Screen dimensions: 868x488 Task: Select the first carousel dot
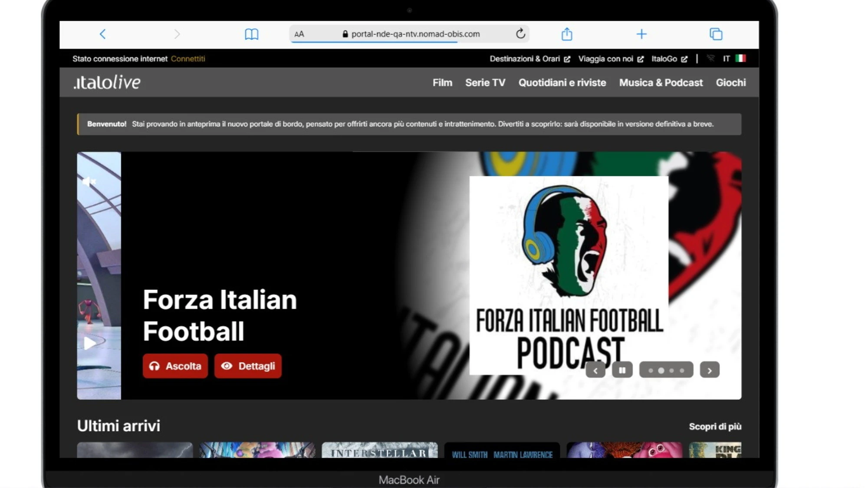coord(651,370)
